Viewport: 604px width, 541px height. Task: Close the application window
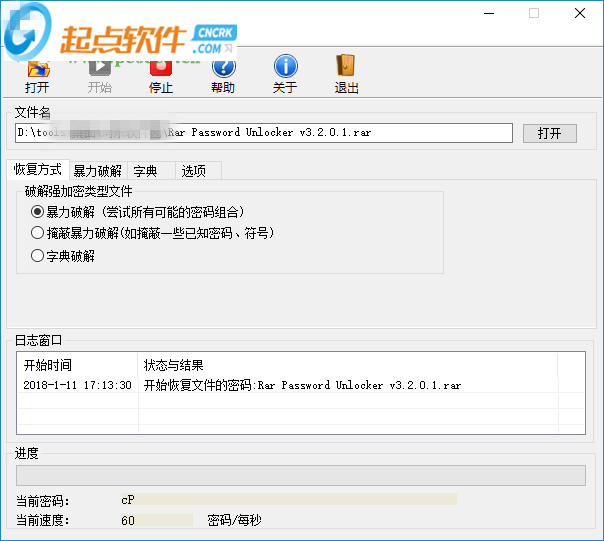coord(580,13)
